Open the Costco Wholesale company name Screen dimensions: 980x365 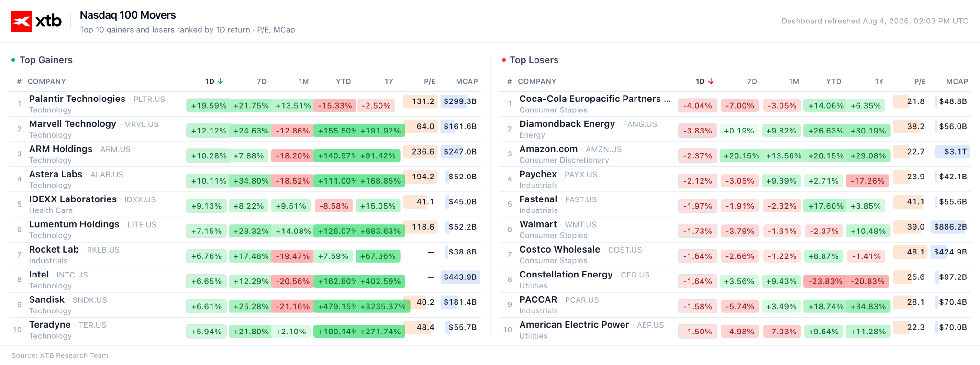click(559, 249)
